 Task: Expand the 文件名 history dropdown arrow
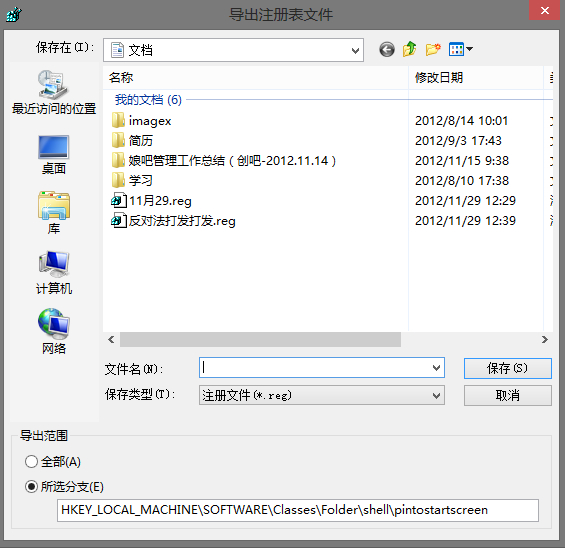(x=436, y=368)
